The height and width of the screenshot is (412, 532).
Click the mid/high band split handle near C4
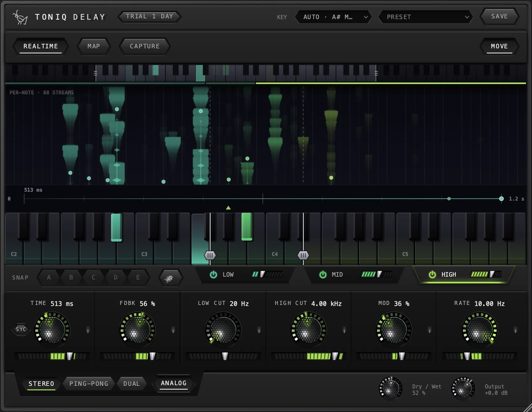[x=303, y=255]
